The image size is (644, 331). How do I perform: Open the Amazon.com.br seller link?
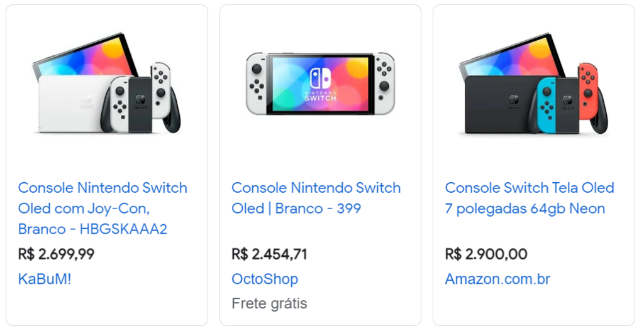pos(497,279)
